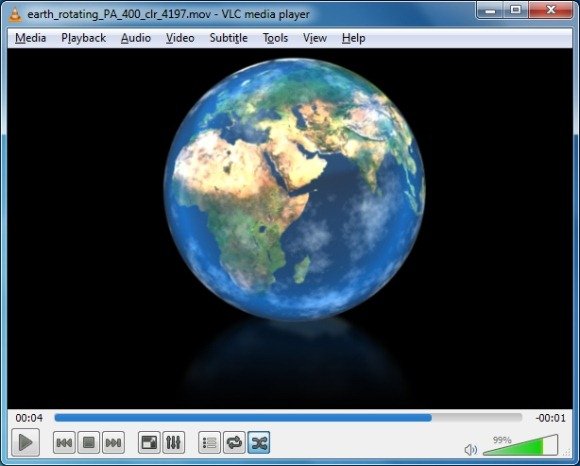Click the Play button

(x=26, y=442)
